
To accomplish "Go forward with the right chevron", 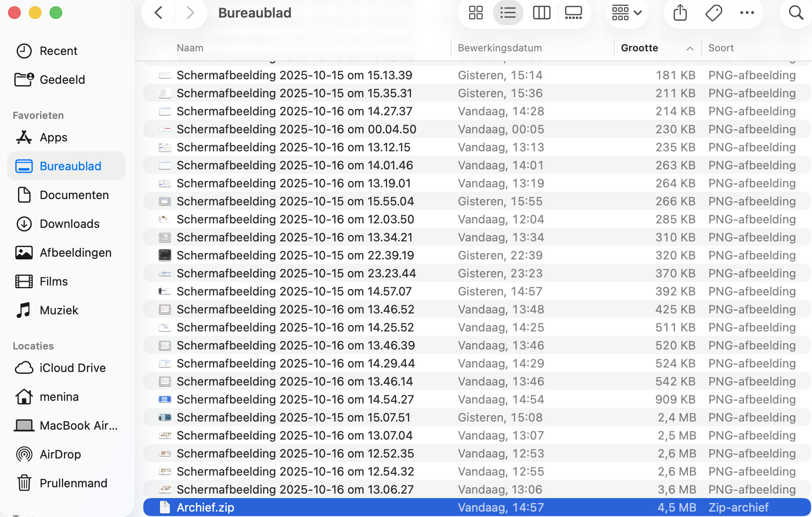I will point(190,13).
